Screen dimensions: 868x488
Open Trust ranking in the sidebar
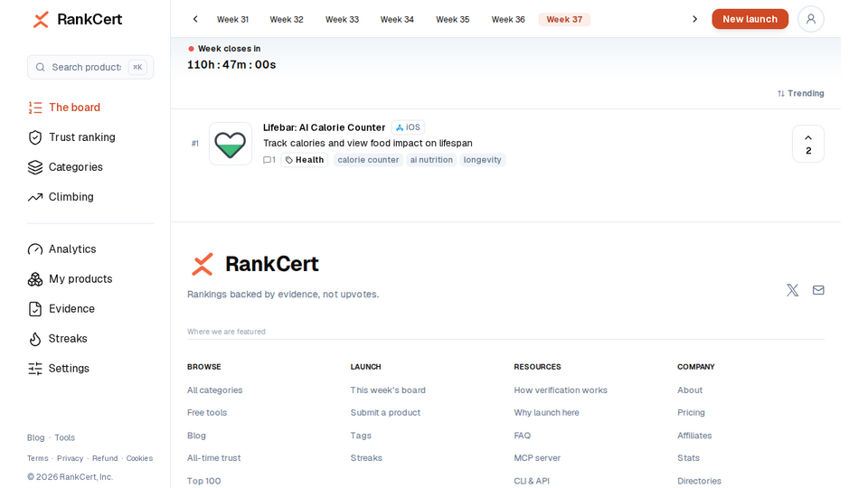coord(71,137)
